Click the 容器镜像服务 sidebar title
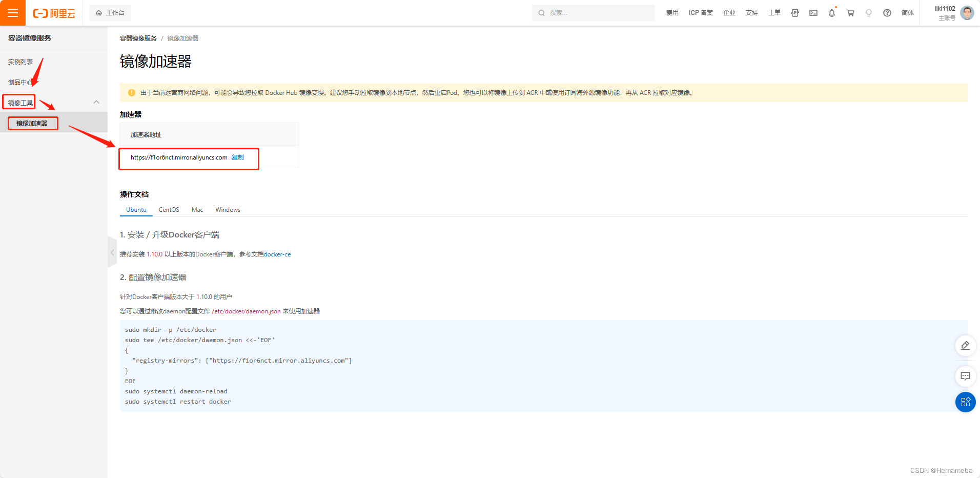Image resolution: width=980 pixels, height=478 pixels. 30,38
